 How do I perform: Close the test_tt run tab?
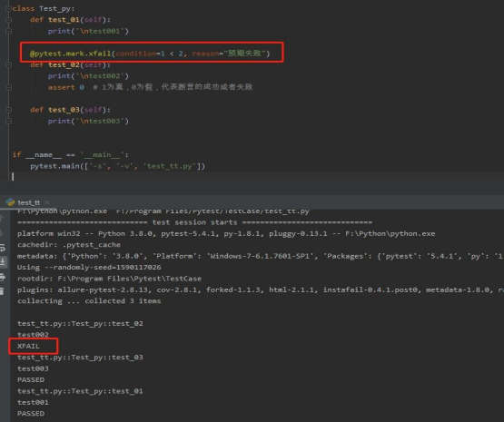pos(47,202)
